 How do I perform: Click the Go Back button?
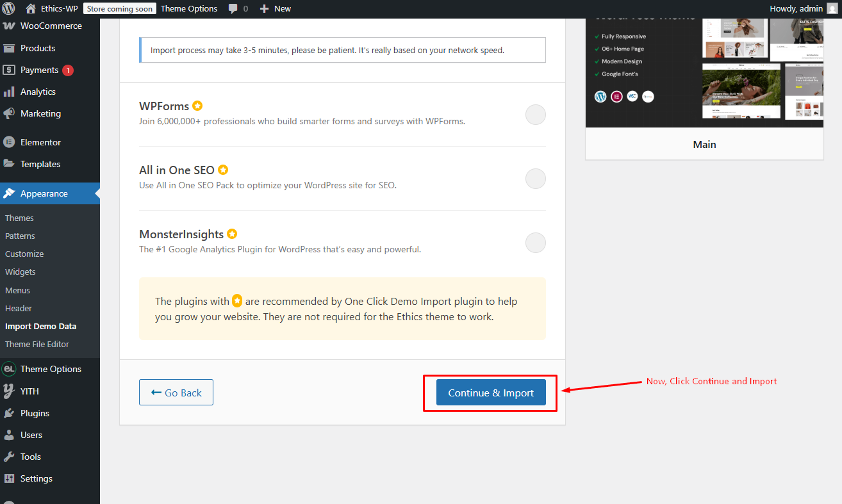pos(176,393)
